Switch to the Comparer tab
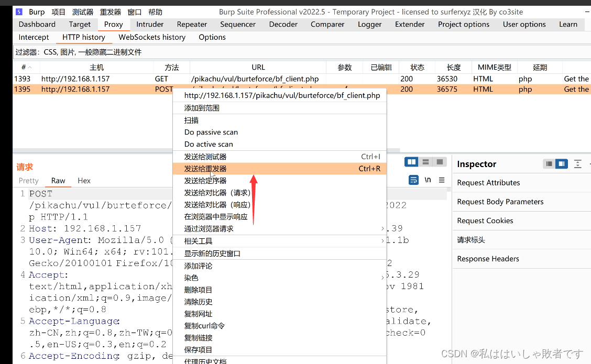 point(327,24)
